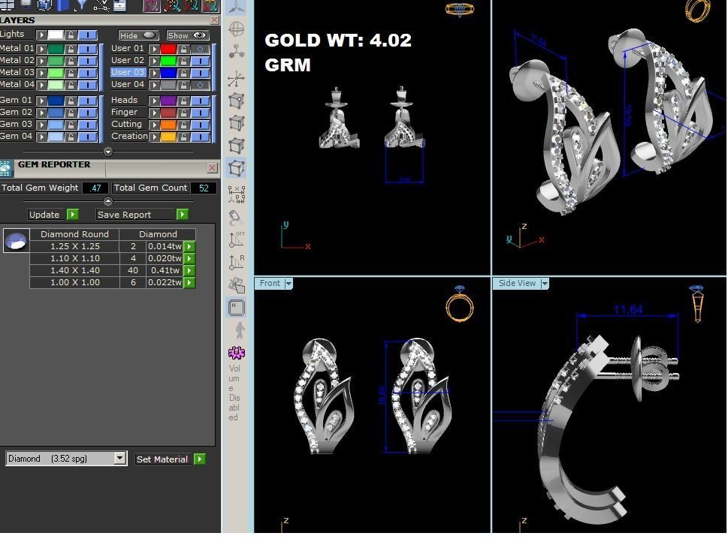This screenshot has width=728, height=560.
Task: Click the propeller-shaped icon in the vertical toolbar
Action: (x=237, y=7)
